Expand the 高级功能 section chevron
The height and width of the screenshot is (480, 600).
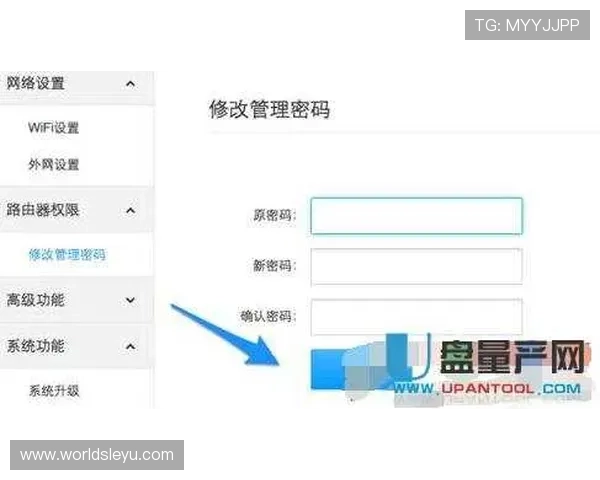[x=130, y=300]
